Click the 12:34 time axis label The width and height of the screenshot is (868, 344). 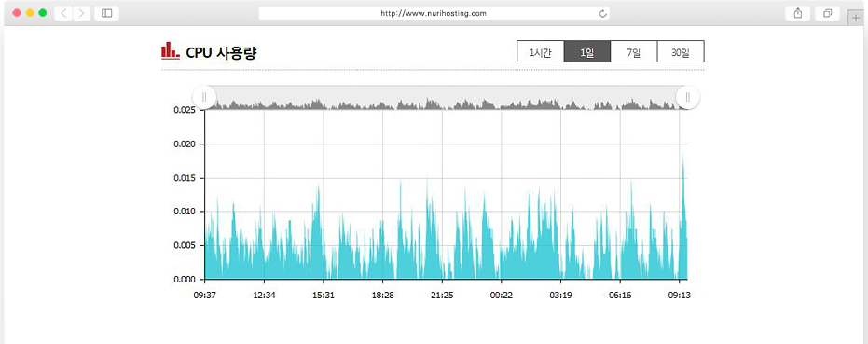[264, 296]
